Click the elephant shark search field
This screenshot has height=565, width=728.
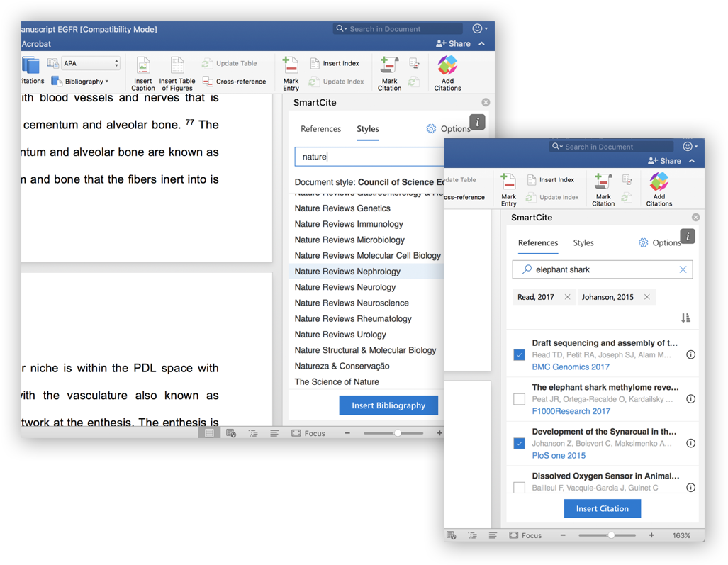[x=603, y=269]
